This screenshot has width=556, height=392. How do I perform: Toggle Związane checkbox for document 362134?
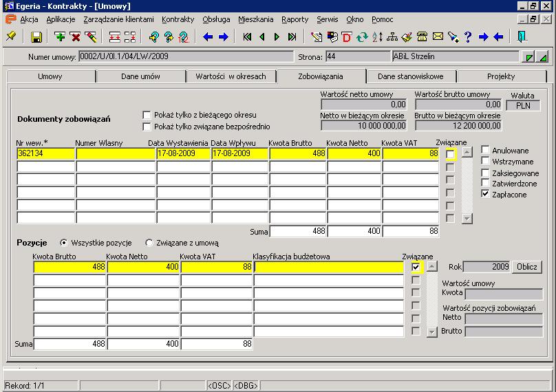point(450,154)
